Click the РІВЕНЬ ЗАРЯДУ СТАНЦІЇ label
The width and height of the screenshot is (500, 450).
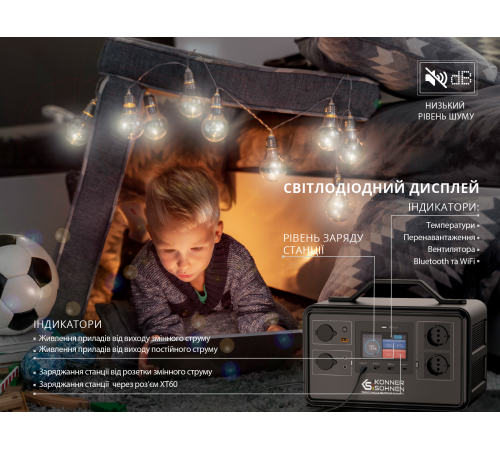tap(323, 244)
